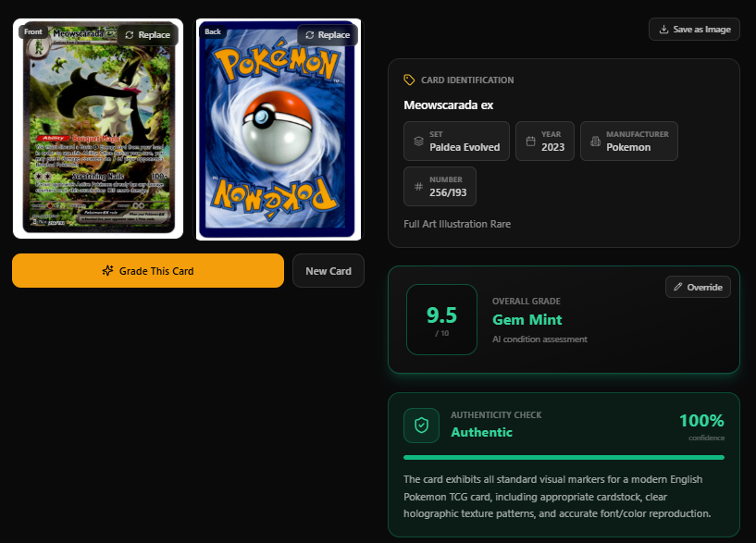Click the authenticity description paragraph
Screen dimensions: 756x543
point(557,497)
